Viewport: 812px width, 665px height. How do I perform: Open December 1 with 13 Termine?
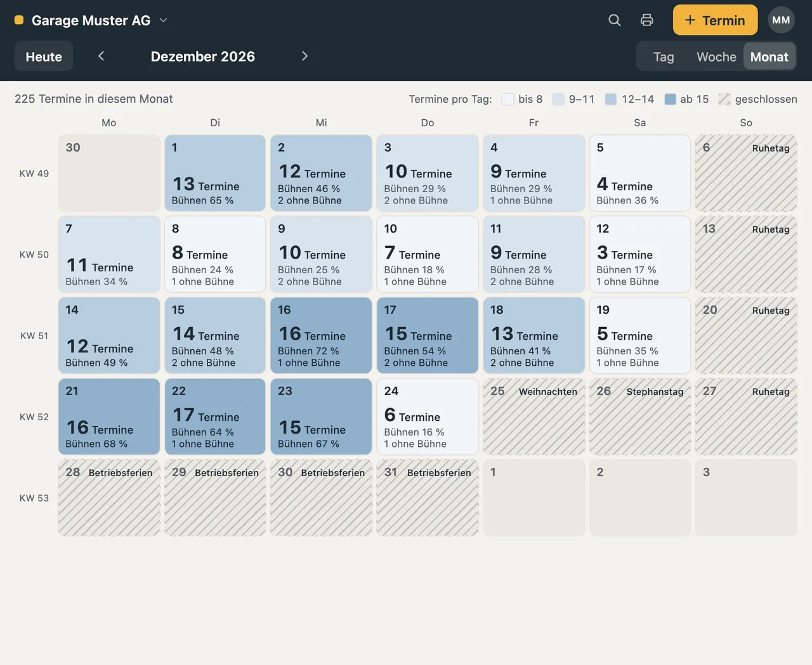click(215, 173)
